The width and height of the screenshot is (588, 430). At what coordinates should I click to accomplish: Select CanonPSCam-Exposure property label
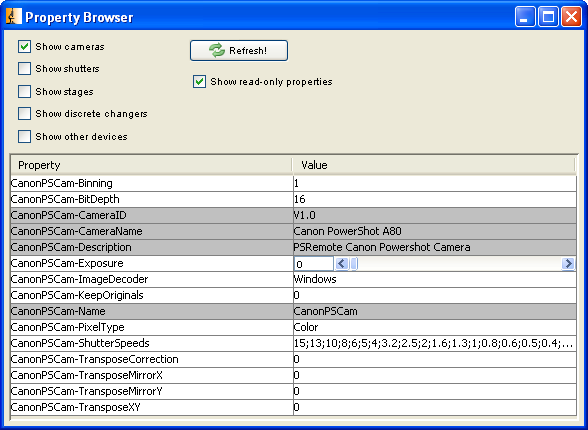(x=152, y=264)
